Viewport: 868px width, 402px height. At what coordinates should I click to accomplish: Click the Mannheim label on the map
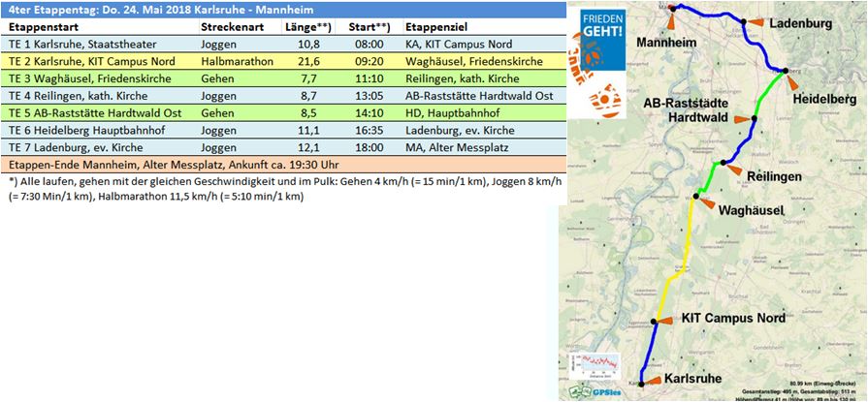pyautogui.click(x=664, y=43)
